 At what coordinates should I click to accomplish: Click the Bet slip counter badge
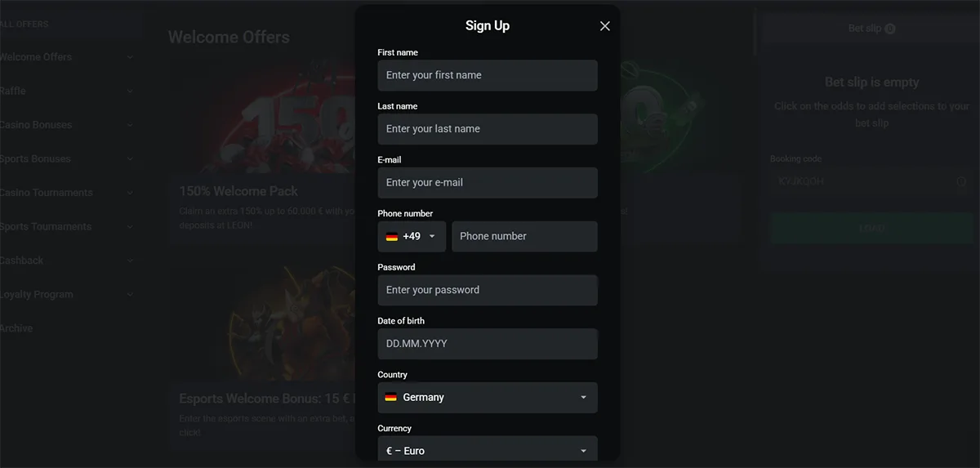coord(889,29)
